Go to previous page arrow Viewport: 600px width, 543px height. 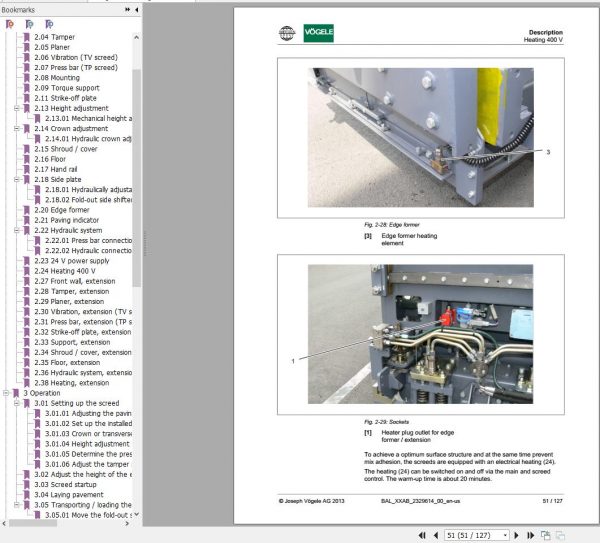pyautogui.click(x=436, y=535)
